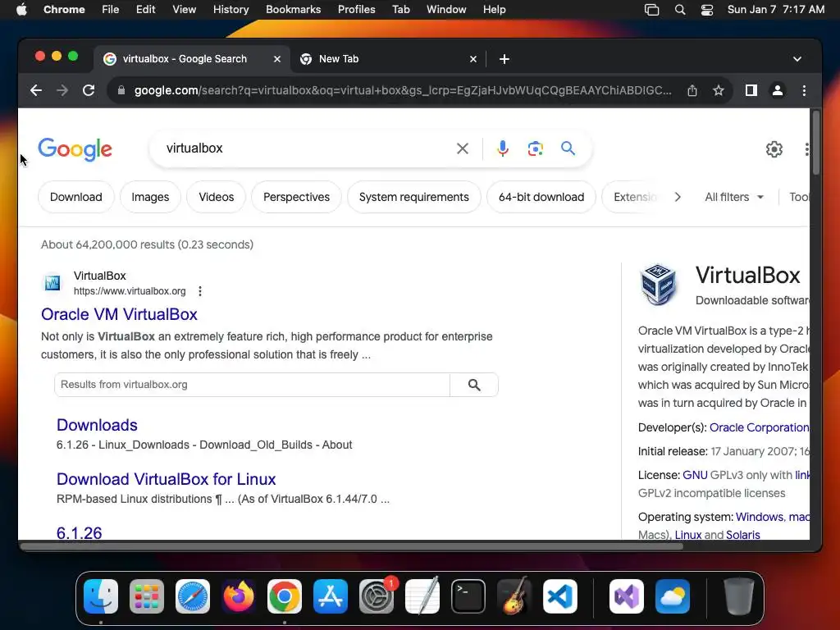
Task: Open the History menu
Action: click(231, 10)
